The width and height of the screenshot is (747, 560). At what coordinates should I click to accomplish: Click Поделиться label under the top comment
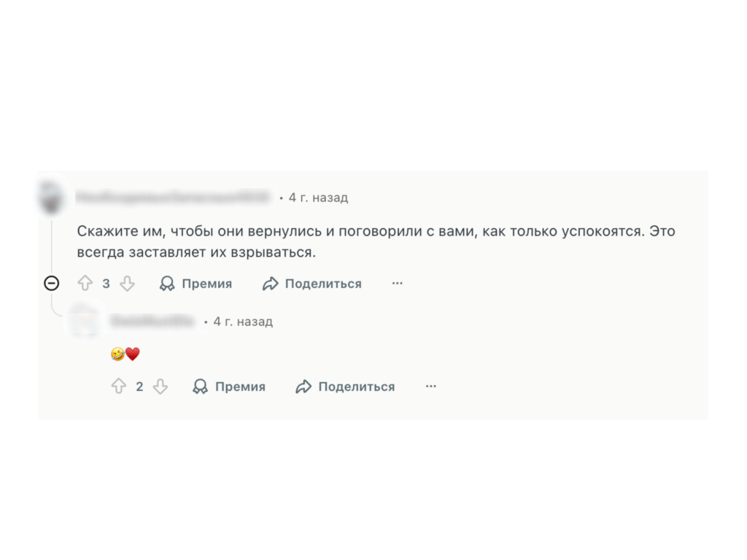coord(323,284)
